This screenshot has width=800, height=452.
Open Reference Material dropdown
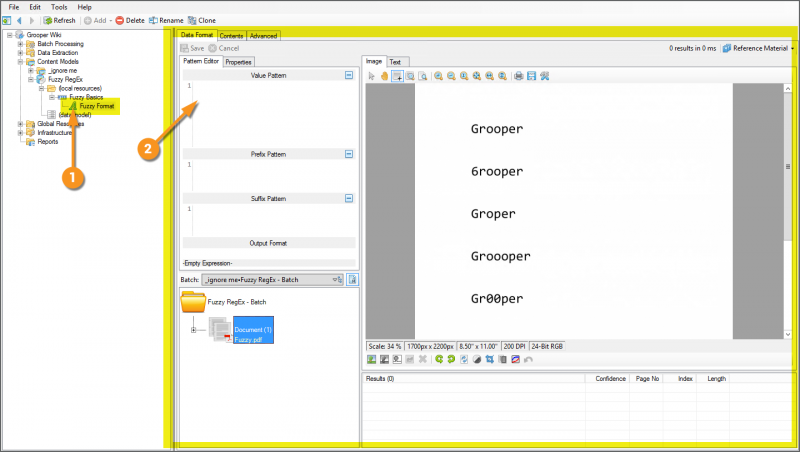click(x=758, y=48)
